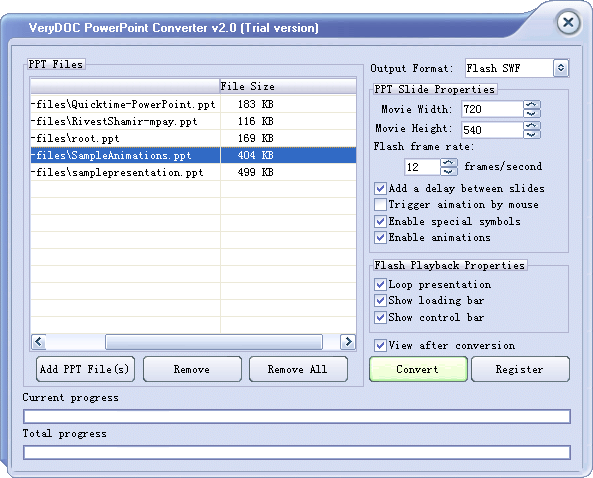Click the Convert button
Image resolution: width=593 pixels, height=478 pixels.
pyautogui.click(x=418, y=369)
